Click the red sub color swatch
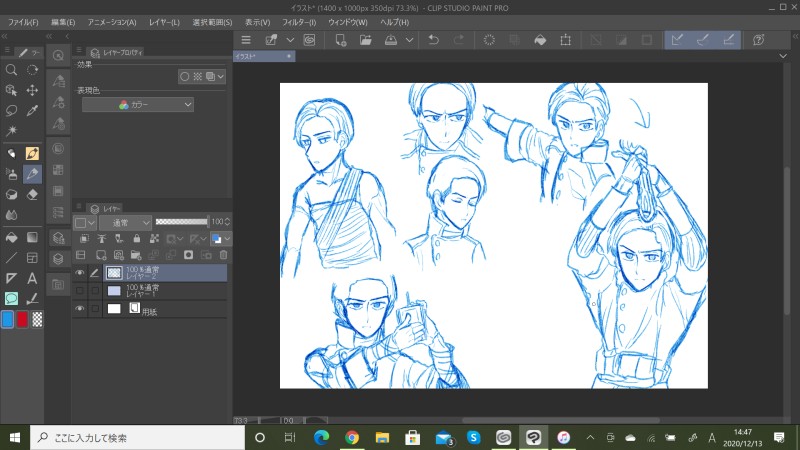 (23, 319)
